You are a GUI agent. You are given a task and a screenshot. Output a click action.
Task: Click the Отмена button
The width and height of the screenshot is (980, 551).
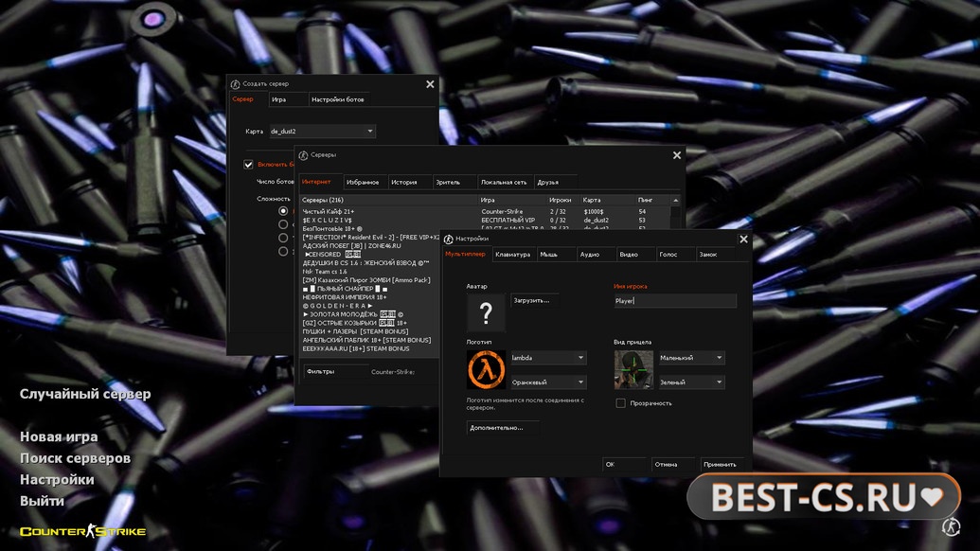coord(672,464)
